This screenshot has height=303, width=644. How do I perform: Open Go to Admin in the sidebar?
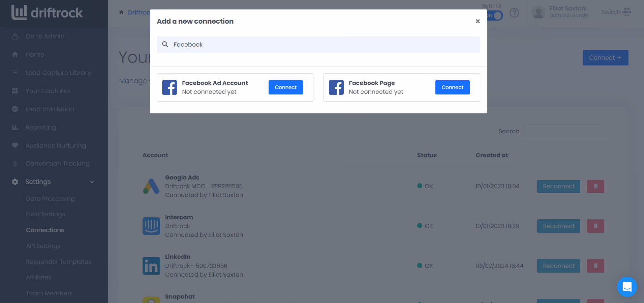[45, 36]
